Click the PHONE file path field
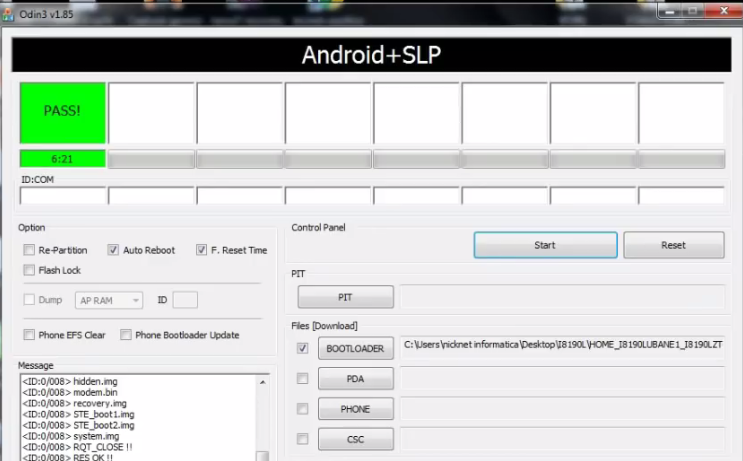This screenshot has width=743, height=461. click(x=562, y=409)
